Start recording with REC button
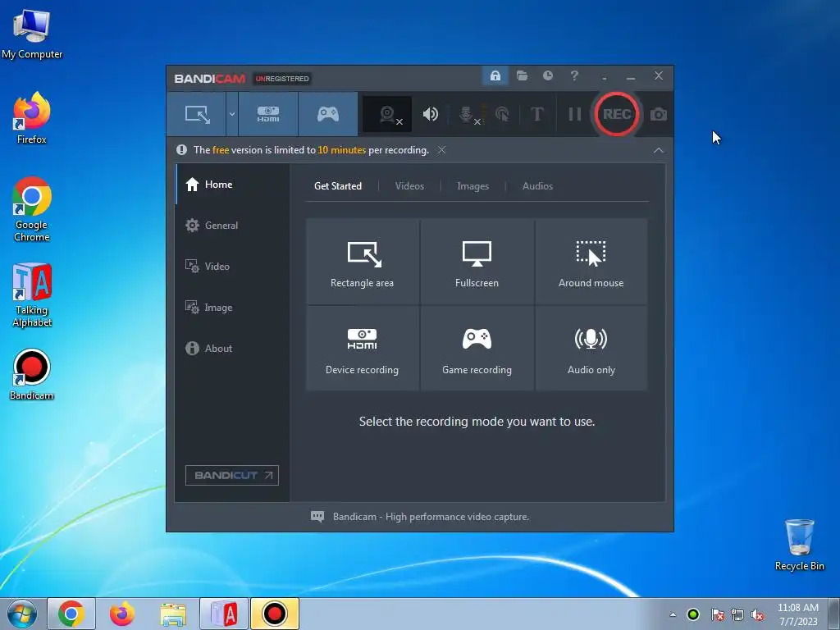The height and width of the screenshot is (630, 840). coord(617,114)
